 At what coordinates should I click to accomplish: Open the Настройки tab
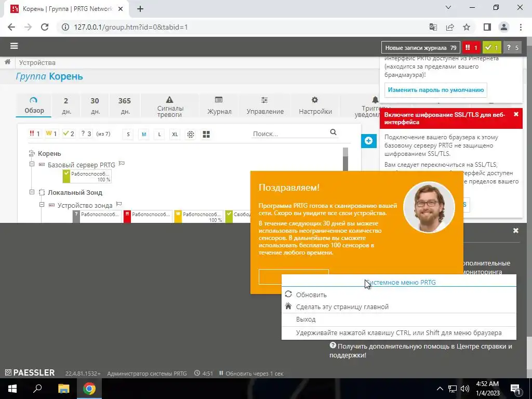[x=315, y=105]
